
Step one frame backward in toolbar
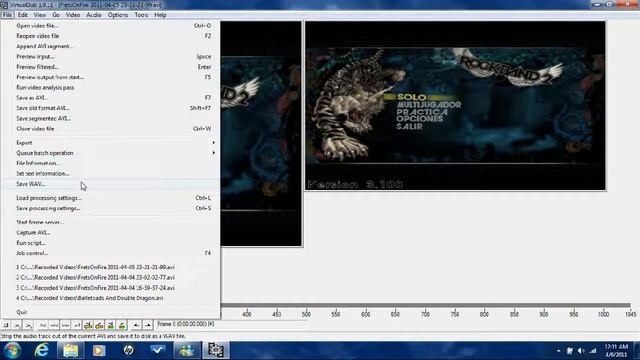pos(54,325)
